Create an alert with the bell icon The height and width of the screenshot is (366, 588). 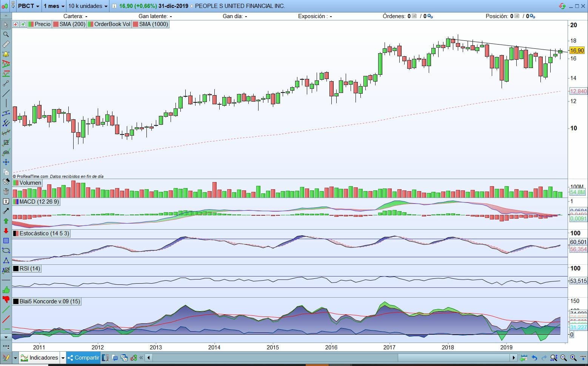point(6,54)
